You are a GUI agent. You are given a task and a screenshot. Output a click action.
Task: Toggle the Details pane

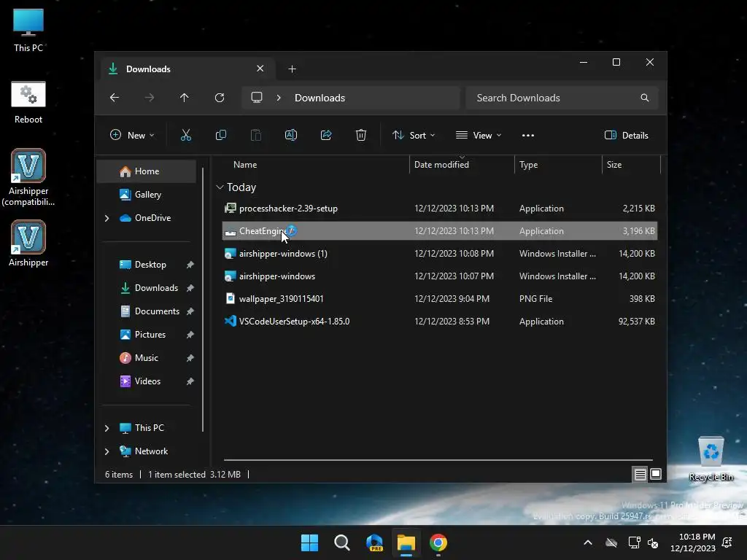(627, 135)
